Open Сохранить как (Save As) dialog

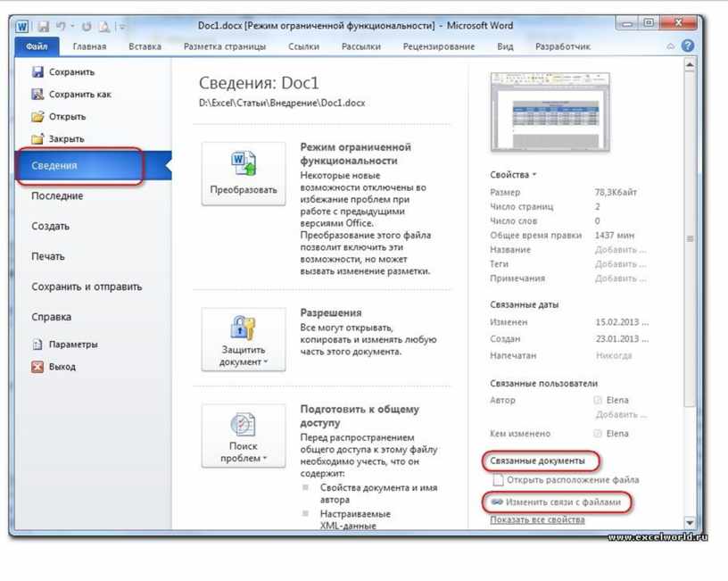(79, 95)
